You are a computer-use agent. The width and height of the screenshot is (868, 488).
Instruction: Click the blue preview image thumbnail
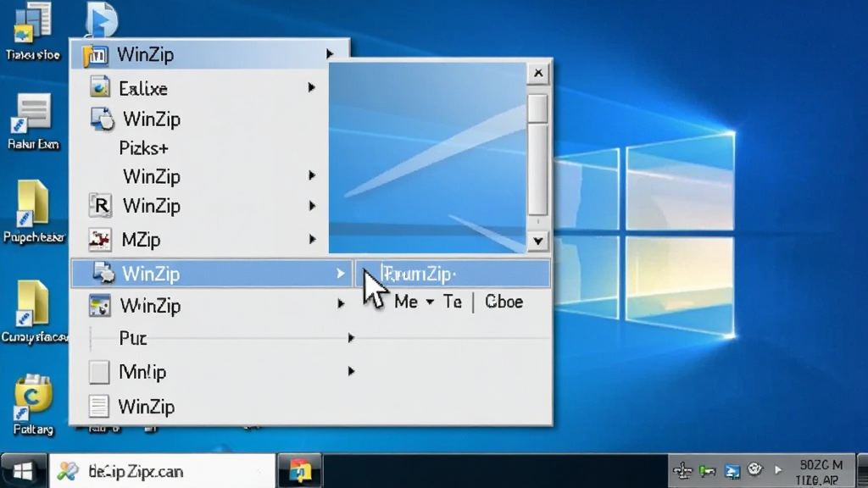tap(427, 158)
